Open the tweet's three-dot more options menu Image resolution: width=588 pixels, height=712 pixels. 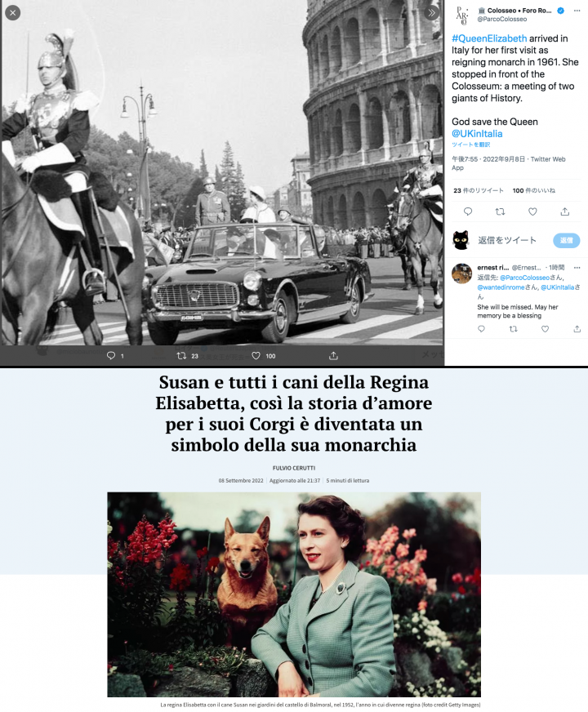coord(577,11)
